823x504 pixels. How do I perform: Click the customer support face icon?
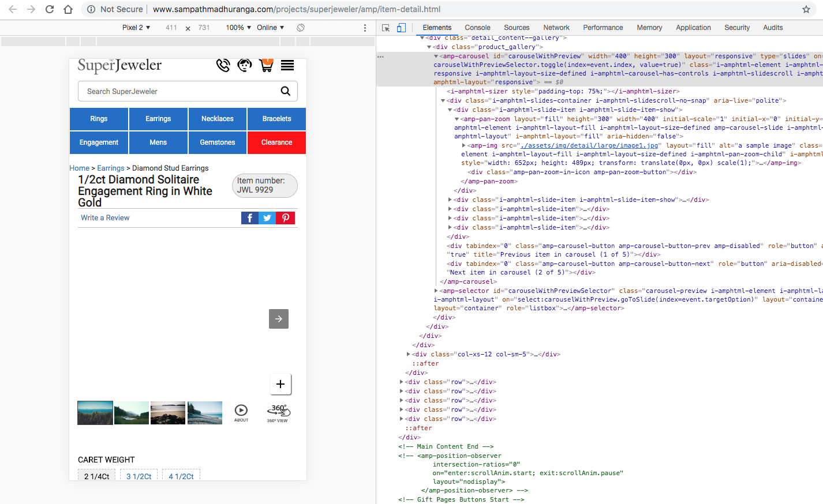(x=245, y=66)
